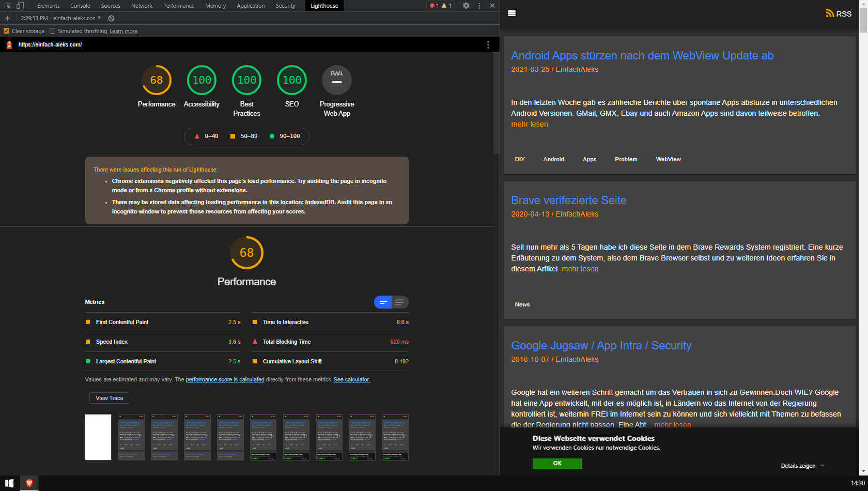Activate the inspect element picker icon

7,6
